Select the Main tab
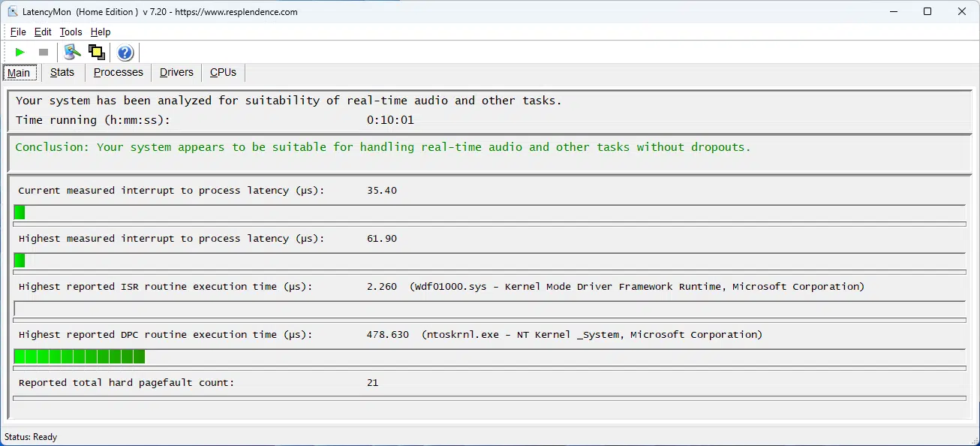 click(19, 73)
